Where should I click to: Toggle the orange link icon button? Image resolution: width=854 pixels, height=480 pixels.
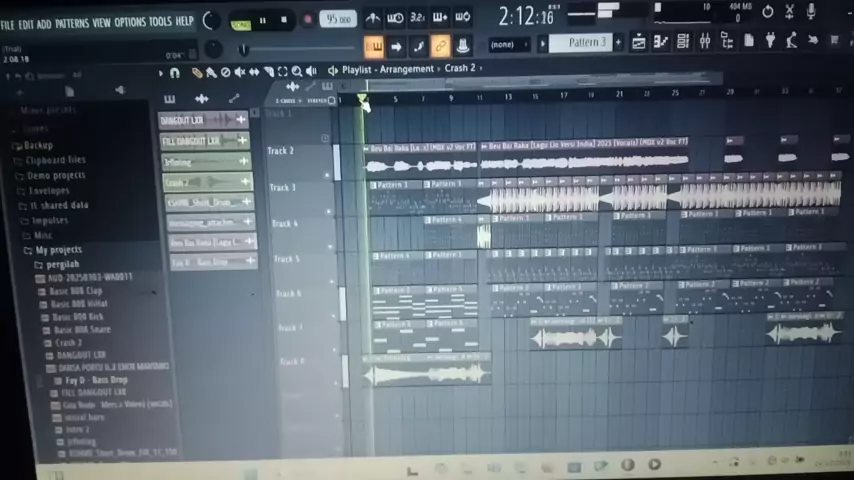[x=441, y=46]
